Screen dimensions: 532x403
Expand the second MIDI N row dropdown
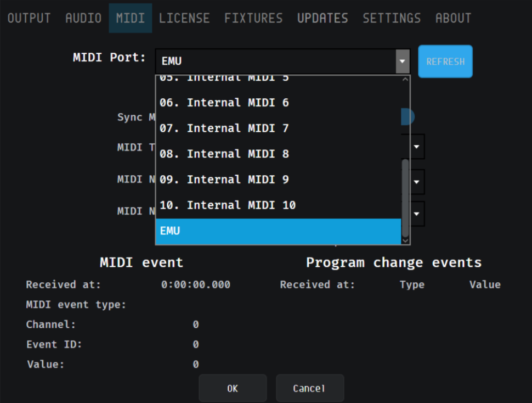point(417,214)
